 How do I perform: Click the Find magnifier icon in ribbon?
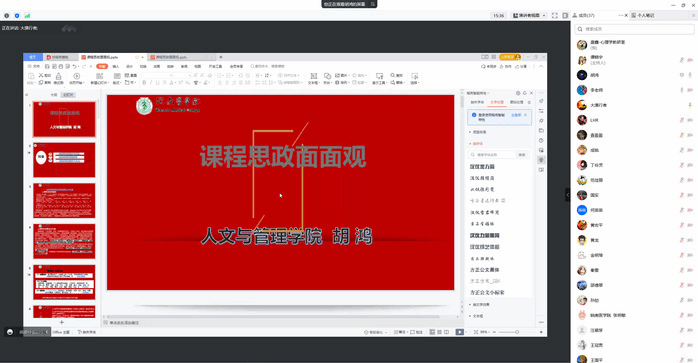(x=393, y=75)
